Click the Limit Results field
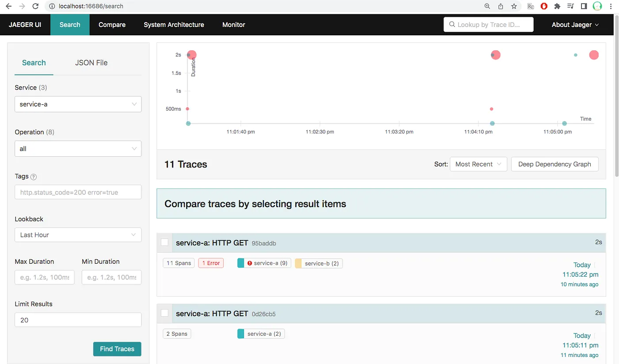Screen dimensions: 619x364 [x=78, y=320]
